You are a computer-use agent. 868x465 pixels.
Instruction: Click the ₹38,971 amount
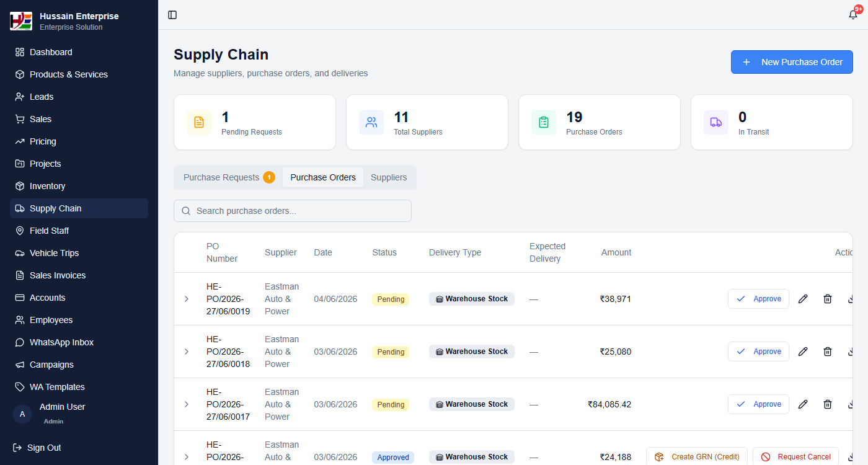pyautogui.click(x=615, y=299)
